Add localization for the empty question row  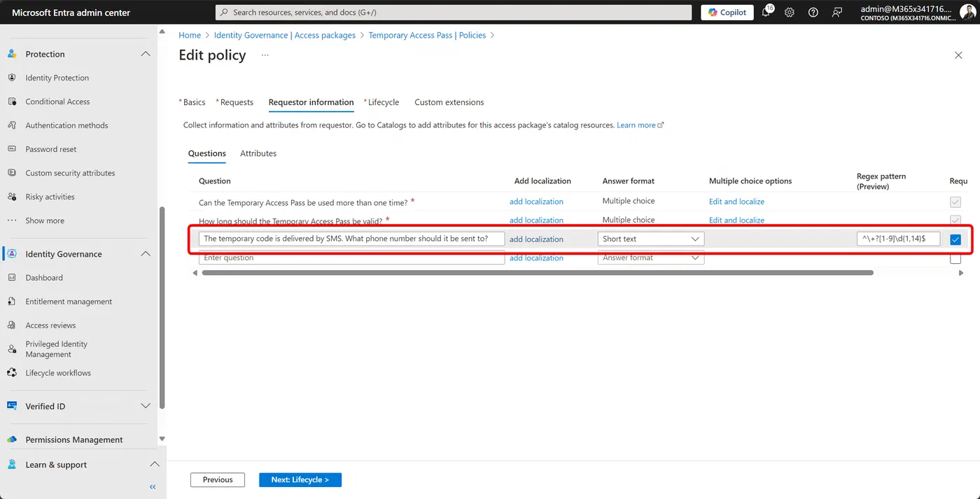tap(536, 258)
